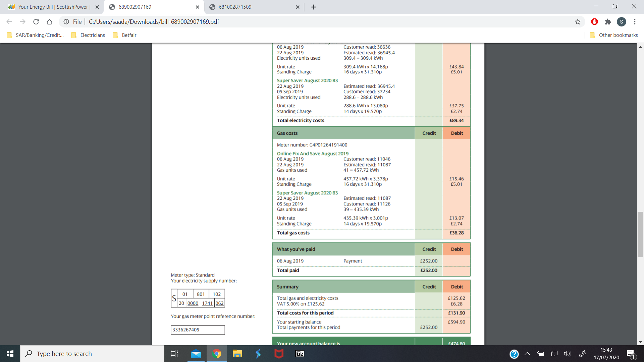The image size is (644, 362).
Task: Open the profile avatar S icon
Action: click(x=621, y=22)
